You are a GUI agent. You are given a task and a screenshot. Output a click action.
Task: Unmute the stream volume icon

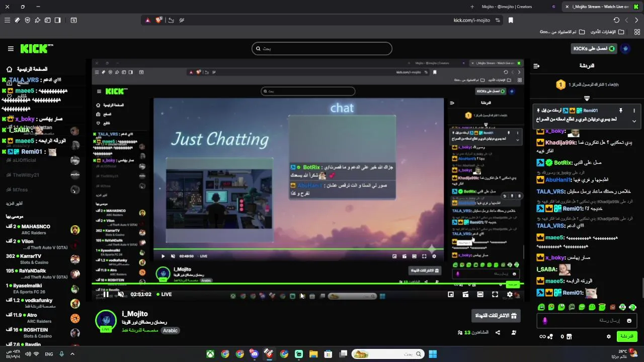(121, 295)
